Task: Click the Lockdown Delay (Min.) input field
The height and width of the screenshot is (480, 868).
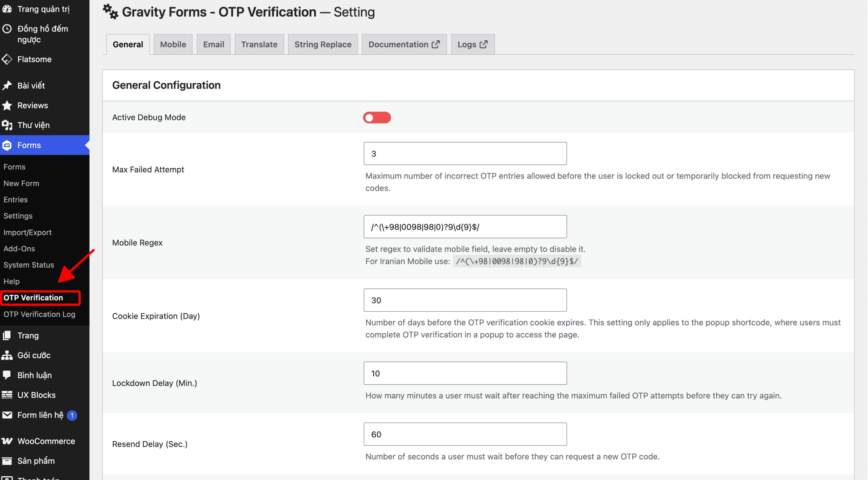Action: (x=465, y=373)
